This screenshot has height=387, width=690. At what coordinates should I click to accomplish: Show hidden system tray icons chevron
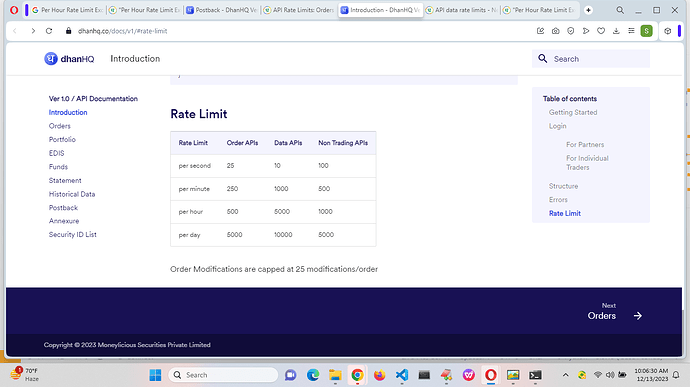(x=565, y=375)
